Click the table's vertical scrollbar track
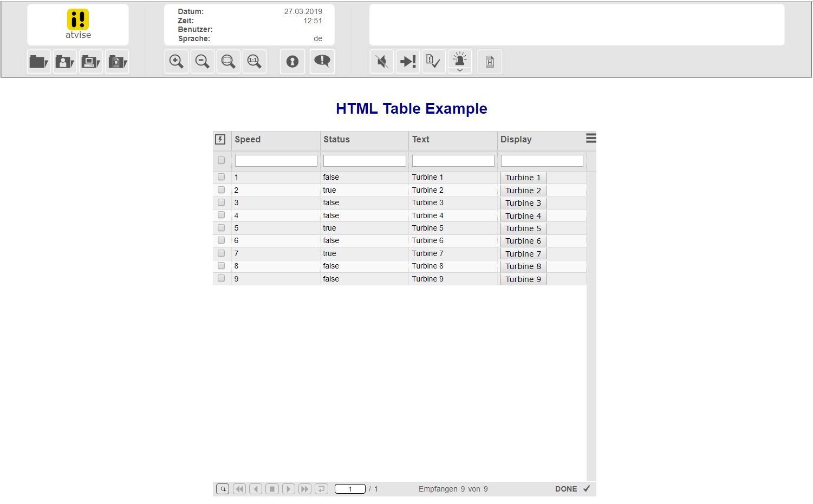The image size is (813, 504). [x=591, y=326]
